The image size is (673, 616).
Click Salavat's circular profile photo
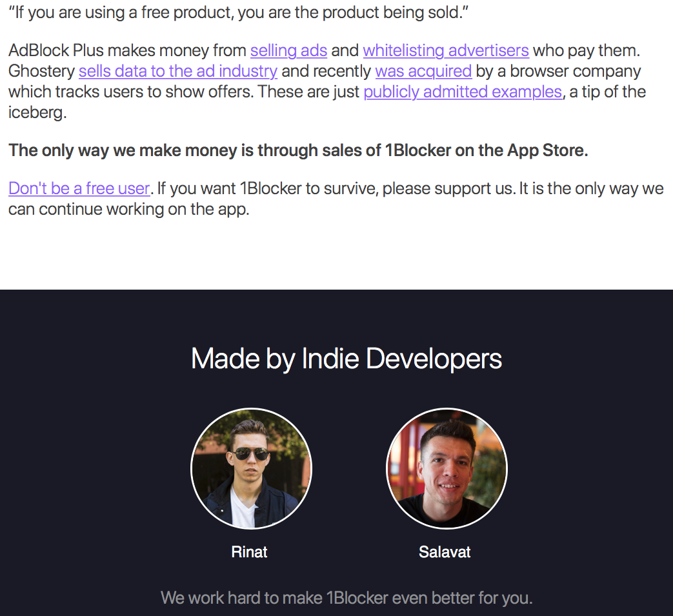[447, 469]
